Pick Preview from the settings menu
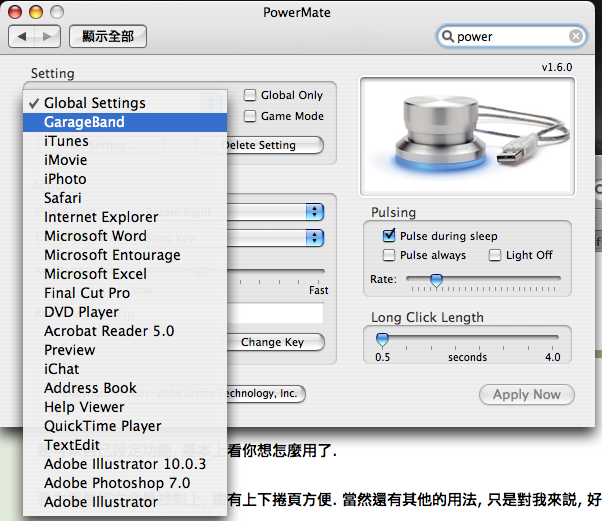Image resolution: width=602 pixels, height=521 pixels. [x=125, y=350]
